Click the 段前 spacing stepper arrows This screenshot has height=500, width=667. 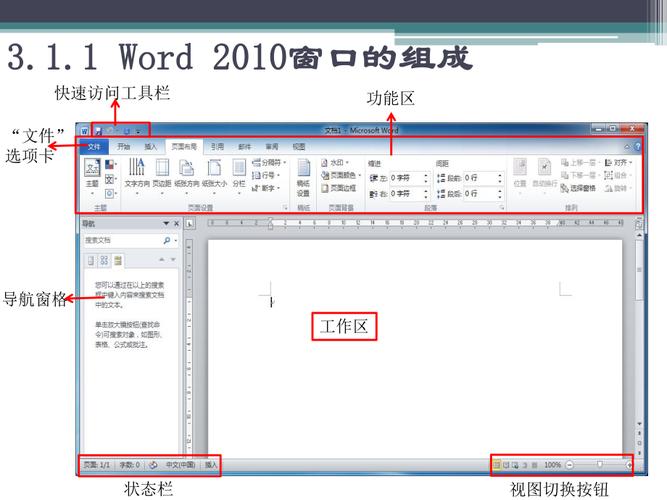(500, 178)
